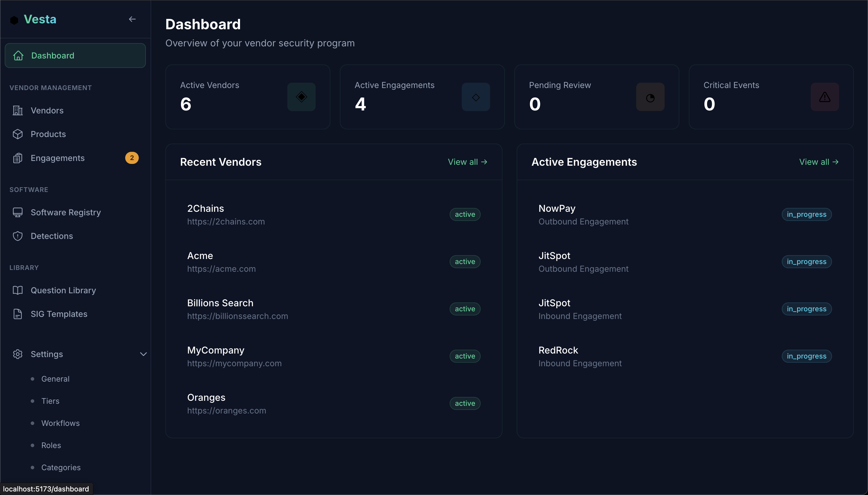Open View all for Active Engagements

click(819, 162)
